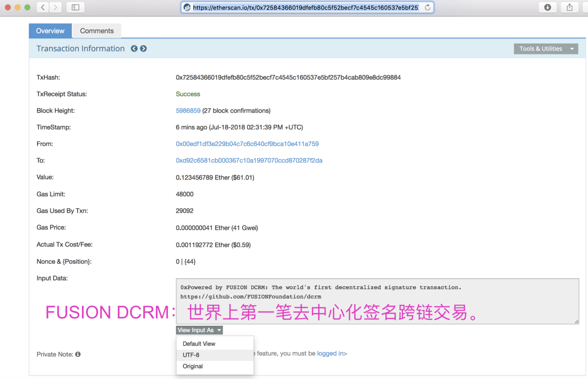Click inside the Input Data text box

click(377, 301)
